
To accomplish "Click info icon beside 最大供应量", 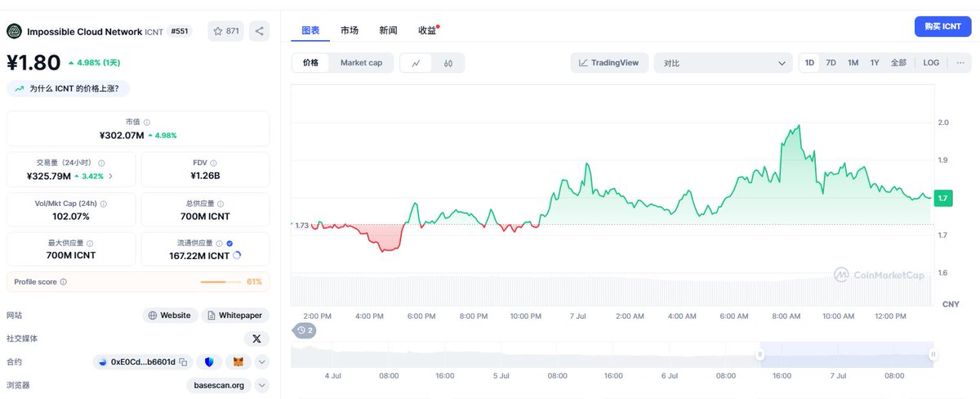I will tap(90, 243).
